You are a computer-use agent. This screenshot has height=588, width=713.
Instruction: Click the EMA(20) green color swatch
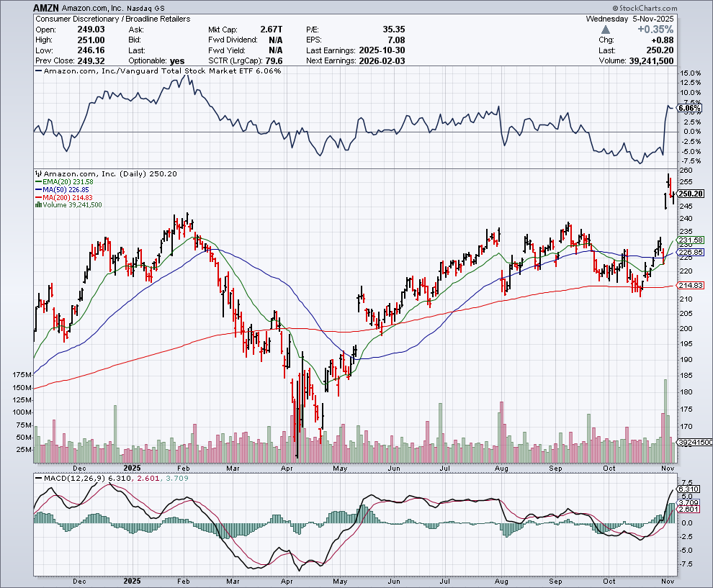pyautogui.click(x=37, y=182)
